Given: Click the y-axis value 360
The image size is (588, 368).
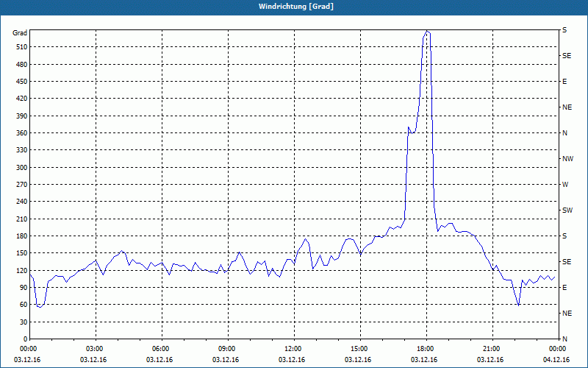Looking at the screenshot, I should (22, 133).
